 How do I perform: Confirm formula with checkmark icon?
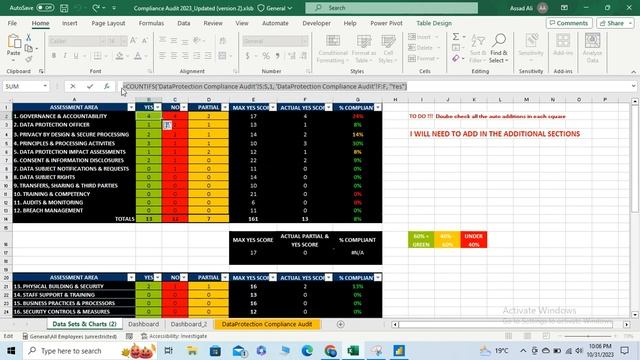click(x=90, y=86)
